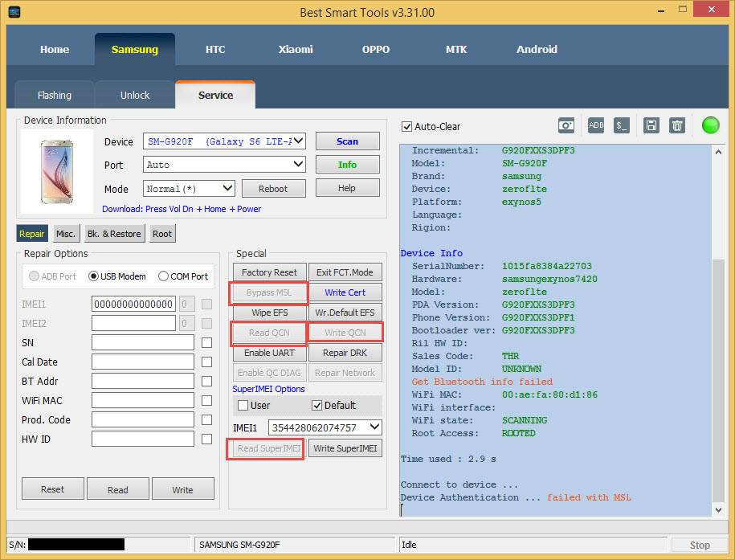Enable the User SuperIMEI option
The height and width of the screenshot is (560, 735).
coord(243,405)
